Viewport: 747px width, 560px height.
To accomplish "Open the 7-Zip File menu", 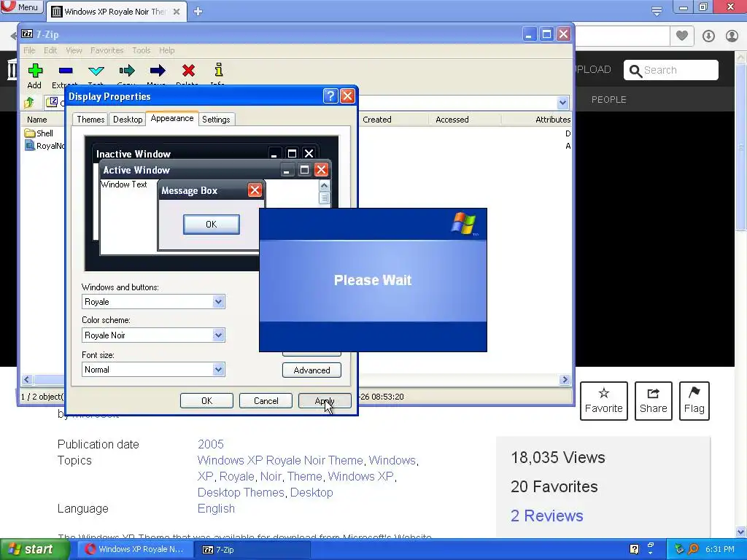I will pos(29,50).
